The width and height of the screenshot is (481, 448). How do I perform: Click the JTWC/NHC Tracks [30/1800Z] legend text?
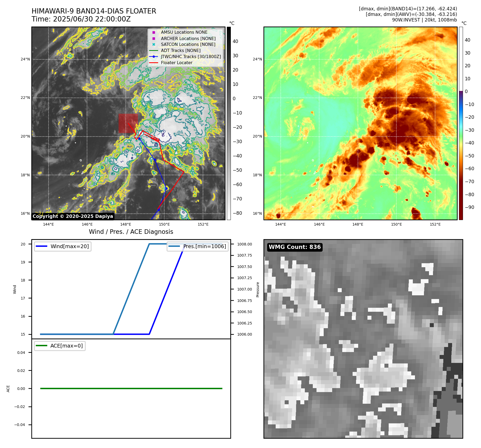pos(191,56)
